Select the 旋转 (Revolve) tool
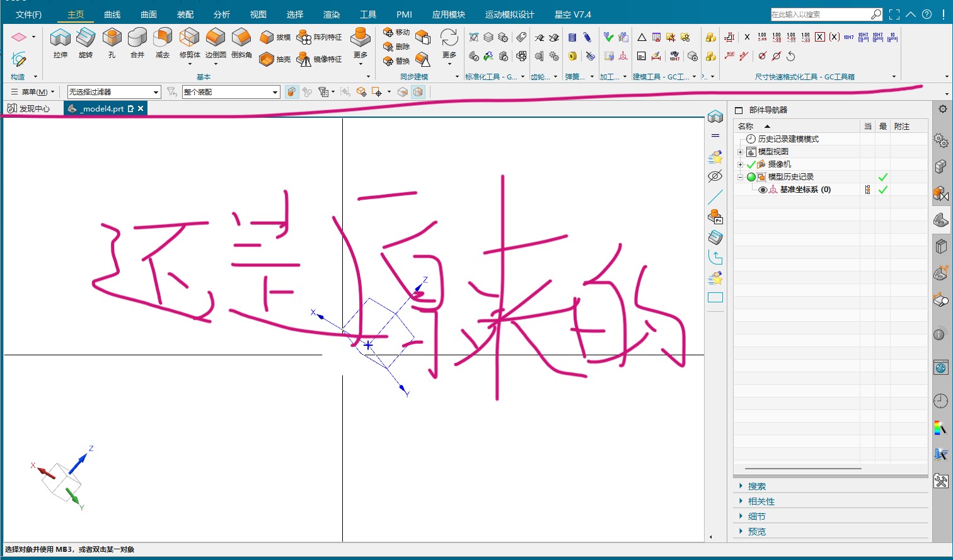 tap(86, 43)
